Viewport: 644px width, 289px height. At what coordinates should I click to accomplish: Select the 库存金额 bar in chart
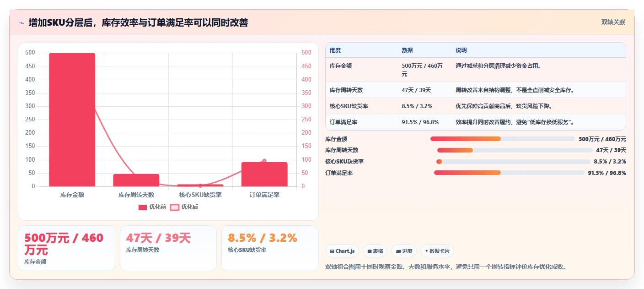[72, 120]
